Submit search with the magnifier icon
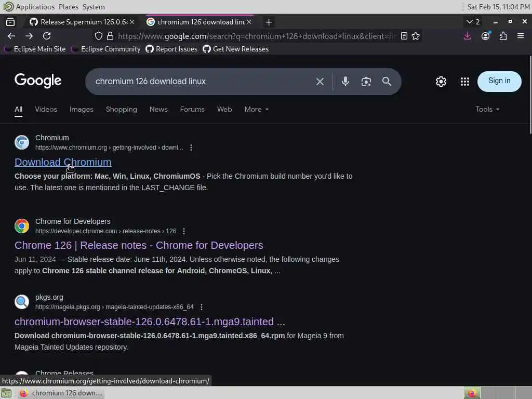The image size is (532, 399). pyautogui.click(x=387, y=82)
